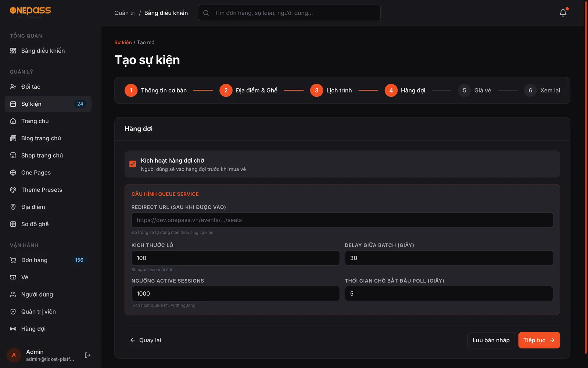Jump to step 6 Xem lại

pos(542,91)
